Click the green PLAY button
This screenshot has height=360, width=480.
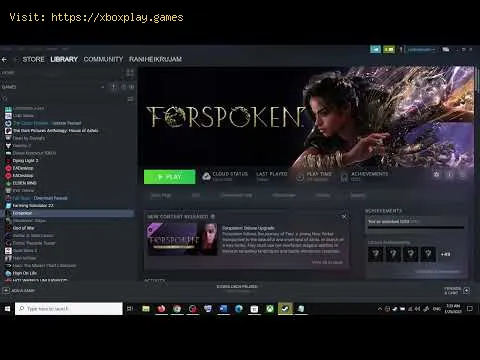[170, 177]
